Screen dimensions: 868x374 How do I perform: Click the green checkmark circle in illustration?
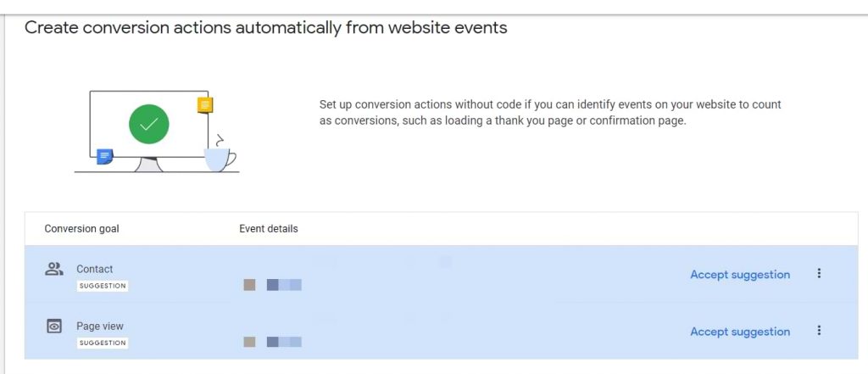[149, 125]
